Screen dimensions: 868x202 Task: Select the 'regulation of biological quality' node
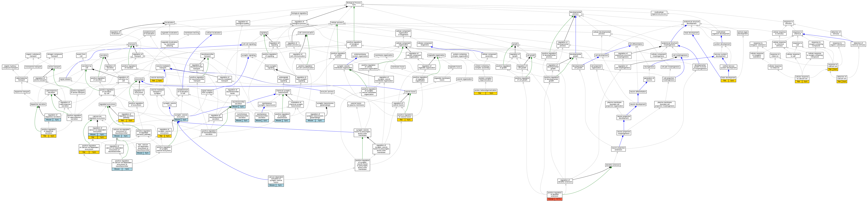pyautogui.click(x=243, y=23)
